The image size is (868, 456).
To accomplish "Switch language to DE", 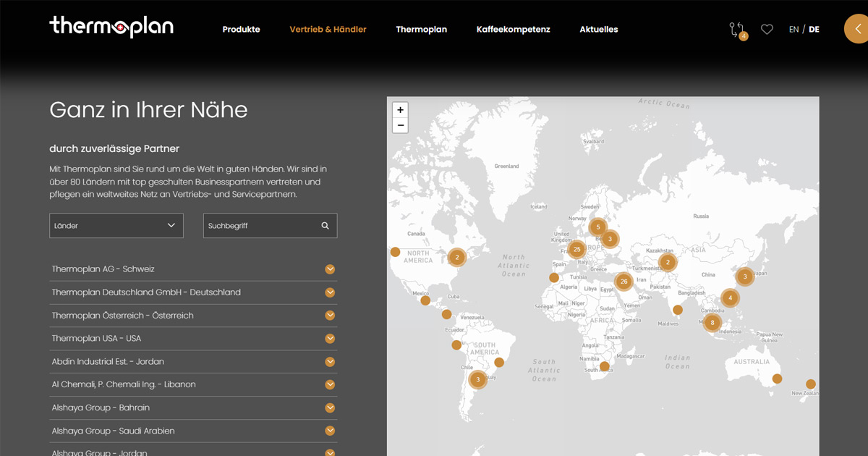I will 814,30.
